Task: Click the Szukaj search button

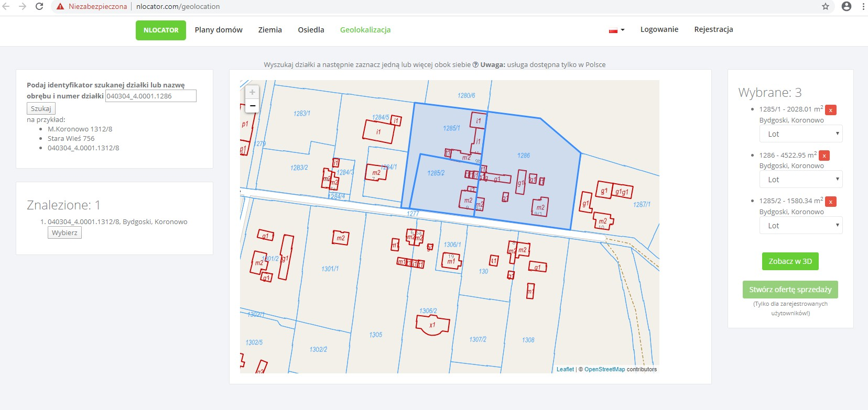Action: pyautogui.click(x=41, y=108)
